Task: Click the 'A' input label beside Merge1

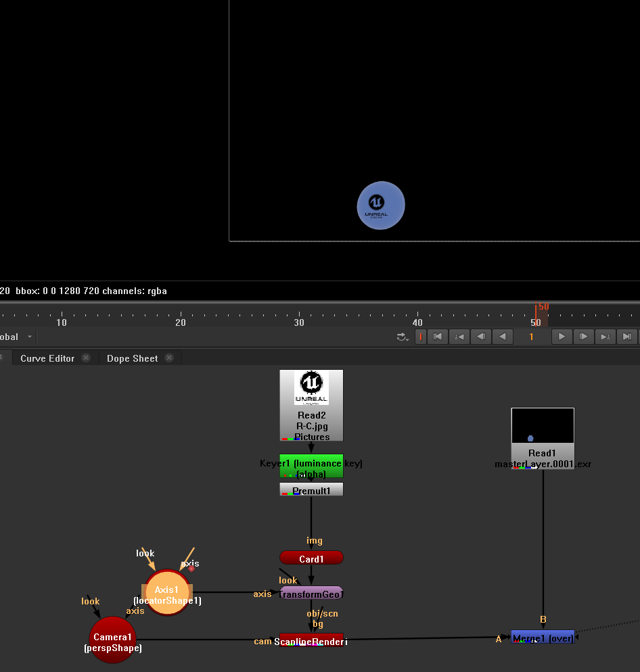Action: pyautogui.click(x=499, y=639)
